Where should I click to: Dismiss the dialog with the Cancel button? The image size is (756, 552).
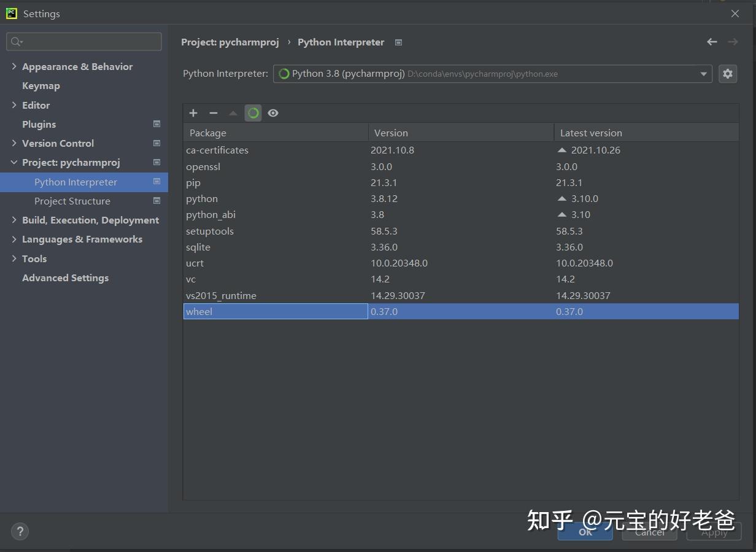[x=649, y=532]
